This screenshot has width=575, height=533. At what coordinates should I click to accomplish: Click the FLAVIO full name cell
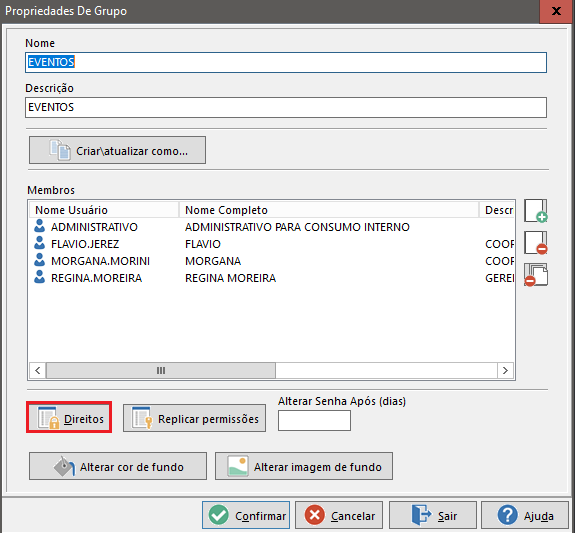pyautogui.click(x=203, y=244)
